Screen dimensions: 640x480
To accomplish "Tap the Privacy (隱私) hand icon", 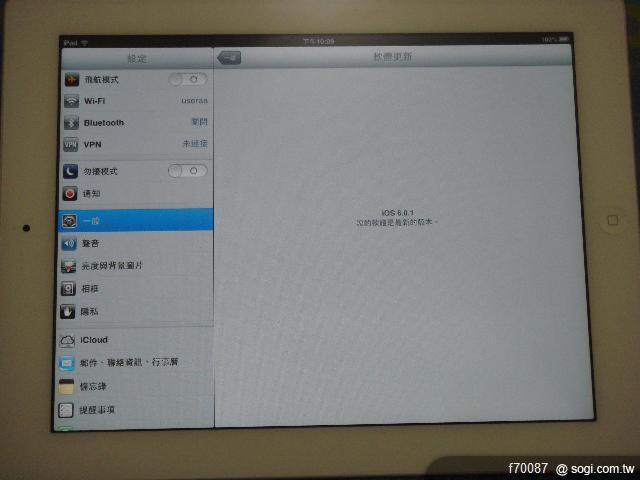I will click(x=70, y=311).
